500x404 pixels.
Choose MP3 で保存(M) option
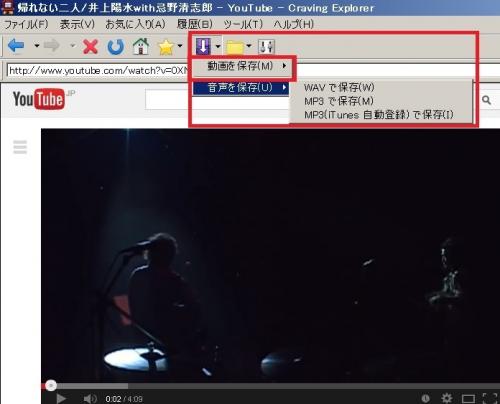pyautogui.click(x=339, y=101)
